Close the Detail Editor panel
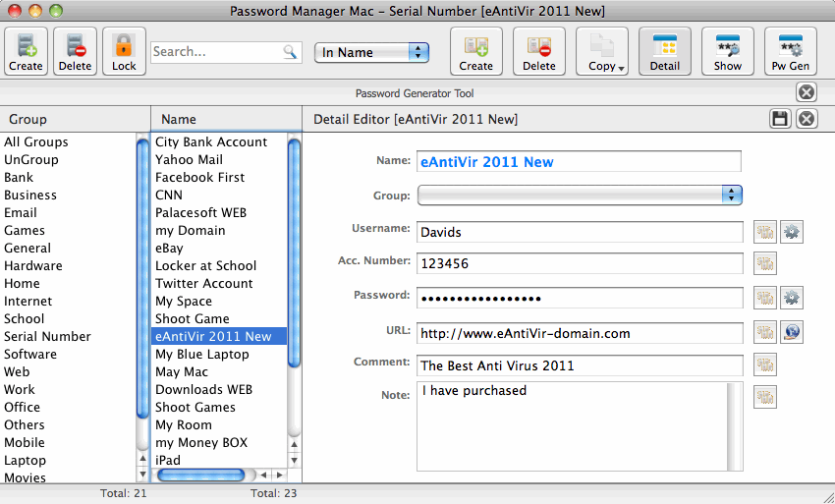The width and height of the screenshot is (835, 504). click(x=807, y=118)
